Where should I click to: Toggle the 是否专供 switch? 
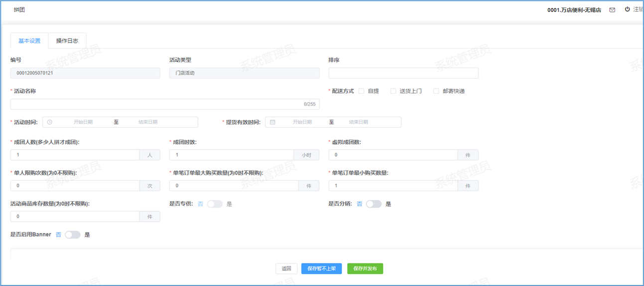click(x=215, y=204)
